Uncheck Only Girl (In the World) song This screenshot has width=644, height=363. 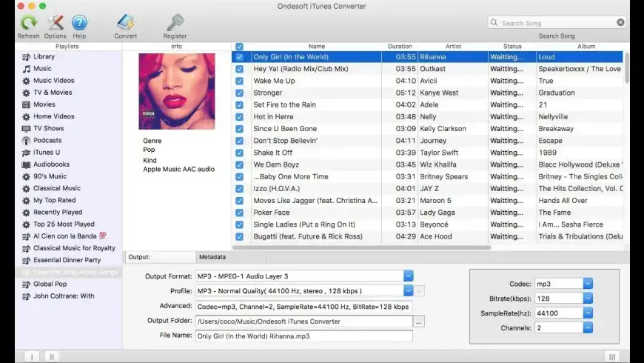(x=239, y=57)
